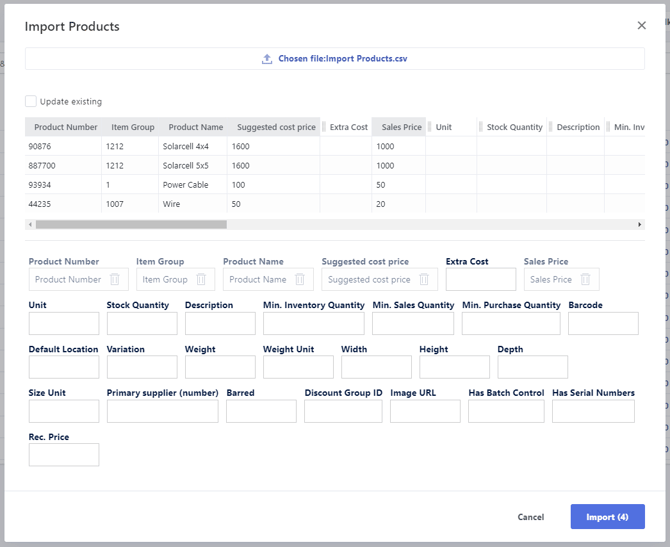Click the scrollbar right arrow under the table

coord(640,224)
